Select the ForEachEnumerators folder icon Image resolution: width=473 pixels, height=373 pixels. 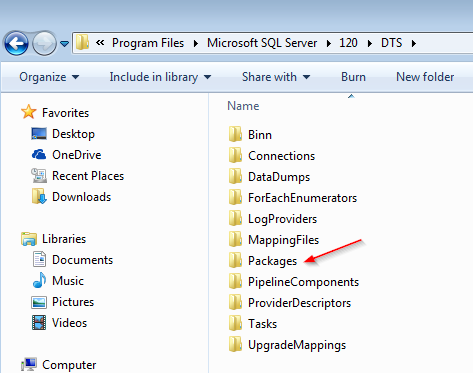click(x=235, y=197)
